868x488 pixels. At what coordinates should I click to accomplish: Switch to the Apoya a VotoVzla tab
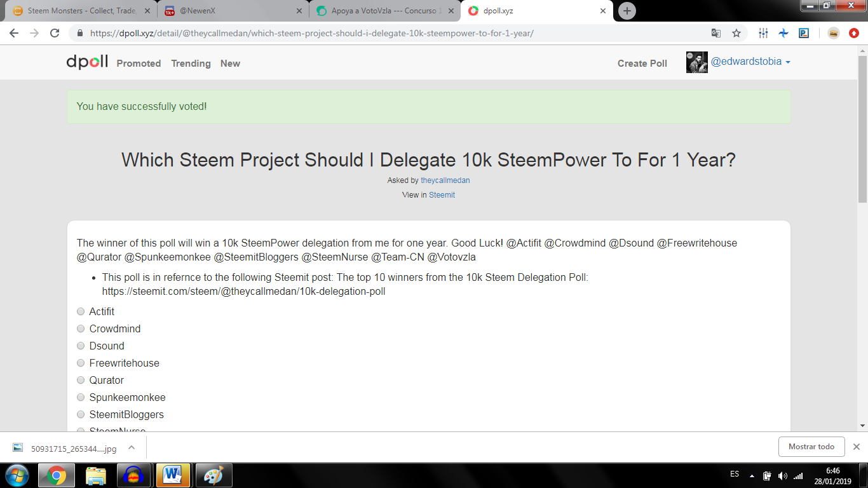click(385, 11)
